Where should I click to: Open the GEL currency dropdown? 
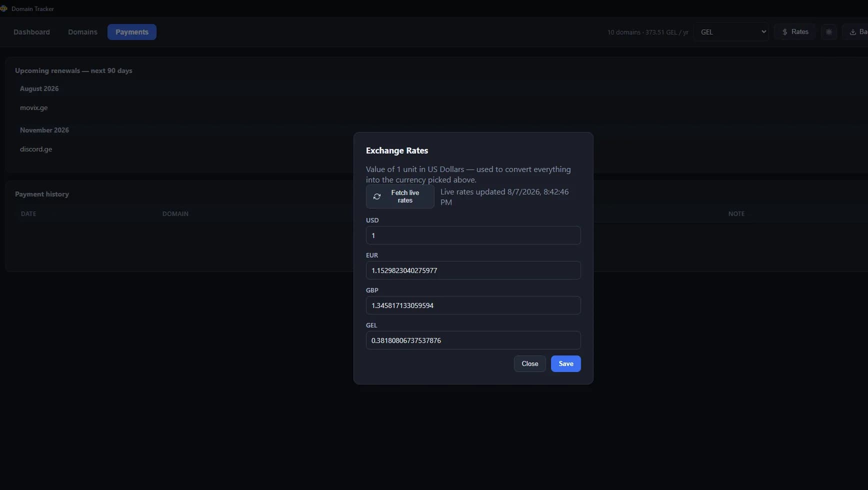tap(730, 32)
